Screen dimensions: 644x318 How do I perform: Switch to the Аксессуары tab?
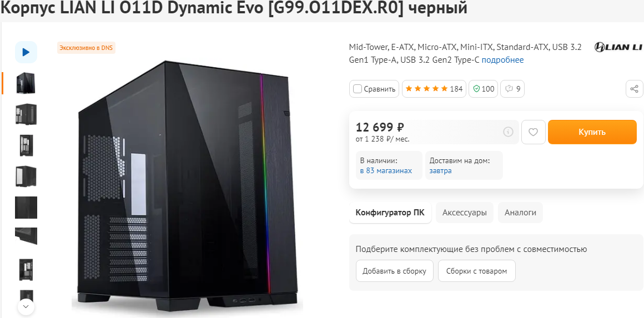pyautogui.click(x=464, y=213)
